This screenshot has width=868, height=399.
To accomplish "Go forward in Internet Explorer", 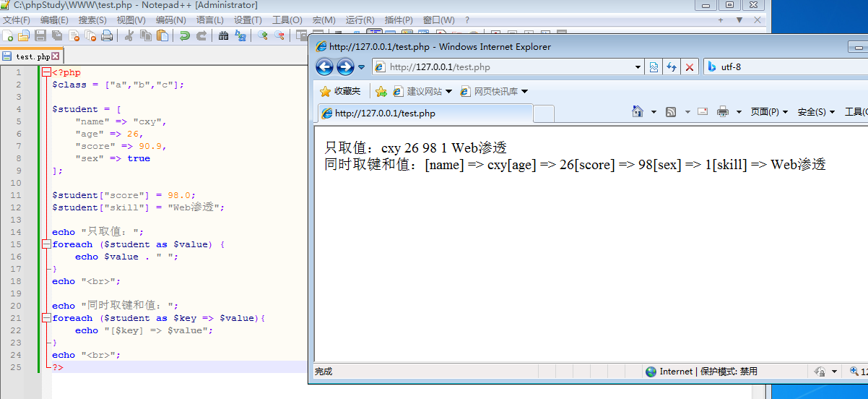I will pos(345,67).
